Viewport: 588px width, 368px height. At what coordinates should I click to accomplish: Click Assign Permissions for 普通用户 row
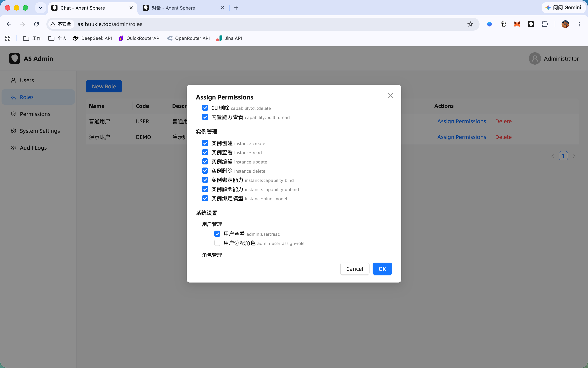click(x=462, y=121)
